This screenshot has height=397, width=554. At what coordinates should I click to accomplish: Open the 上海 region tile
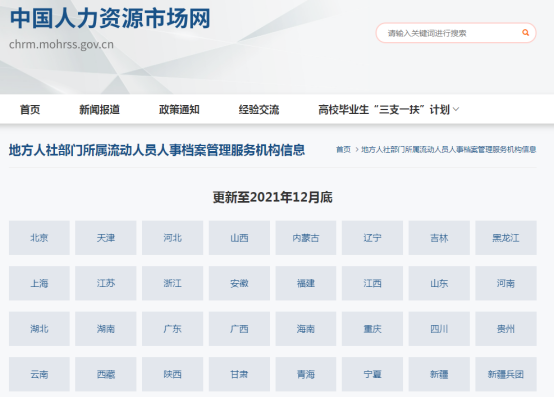click(39, 283)
